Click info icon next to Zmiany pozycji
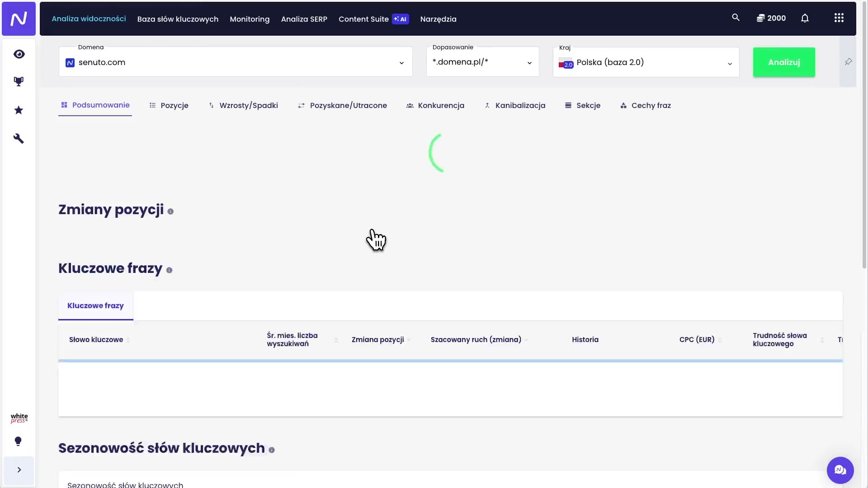 click(x=170, y=211)
